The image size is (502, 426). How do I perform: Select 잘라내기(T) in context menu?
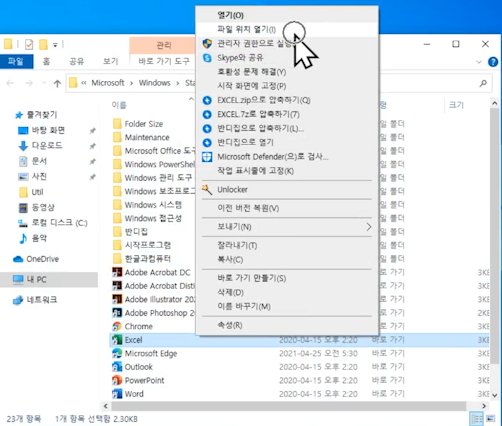coord(287,246)
